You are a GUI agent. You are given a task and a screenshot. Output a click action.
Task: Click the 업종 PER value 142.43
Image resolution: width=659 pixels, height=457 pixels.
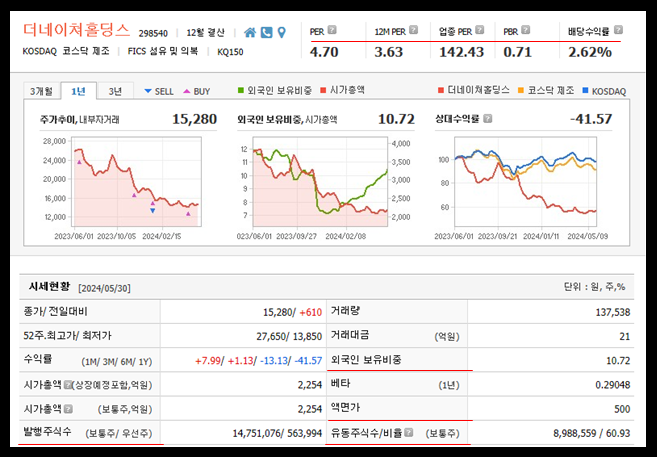[461, 52]
